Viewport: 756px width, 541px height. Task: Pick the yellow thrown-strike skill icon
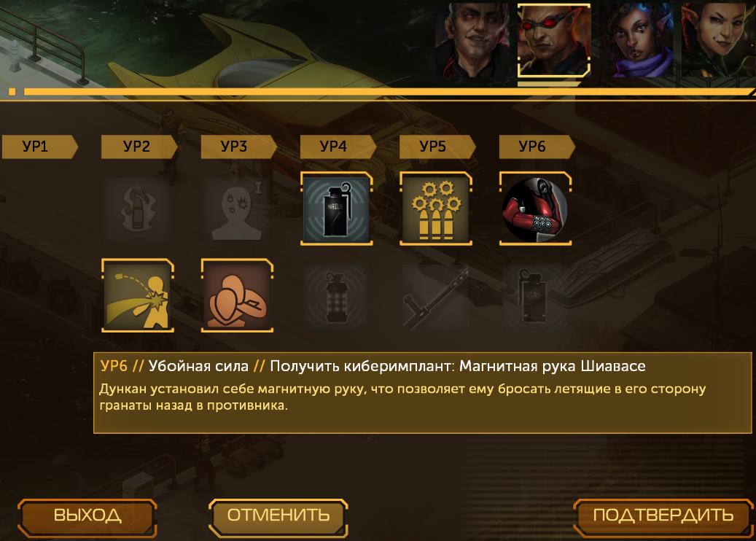(138, 295)
